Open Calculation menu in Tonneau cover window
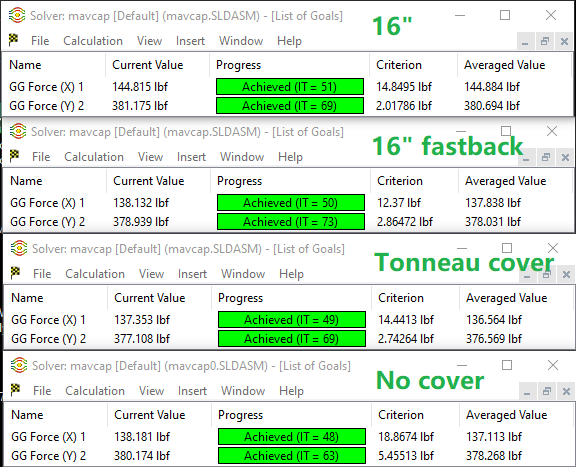The width and height of the screenshot is (576, 467). 95,274
